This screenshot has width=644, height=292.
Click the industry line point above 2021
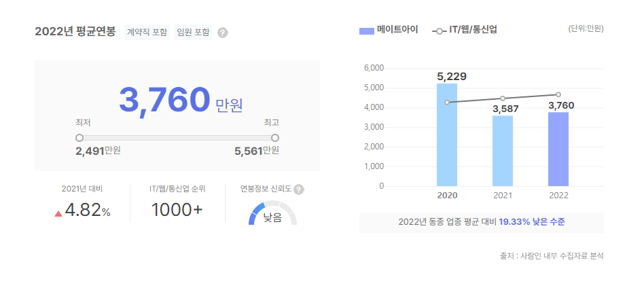click(x=503, y=98)
